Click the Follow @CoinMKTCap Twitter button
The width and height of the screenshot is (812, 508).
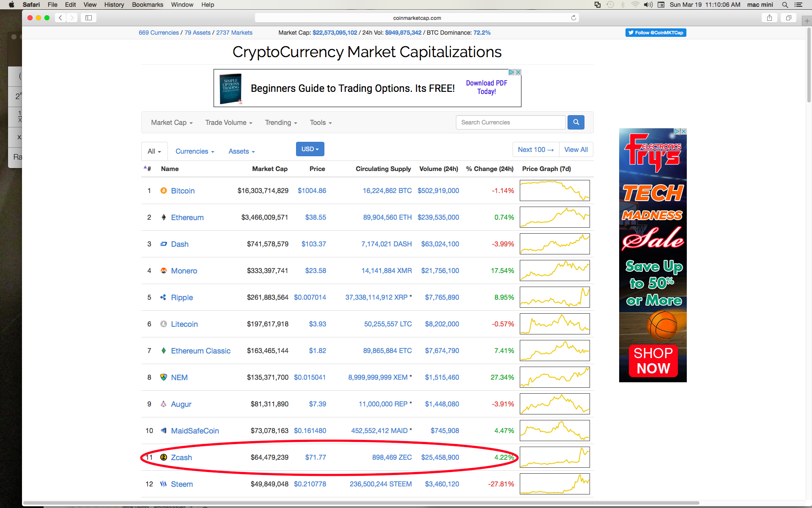click(656, 33)
